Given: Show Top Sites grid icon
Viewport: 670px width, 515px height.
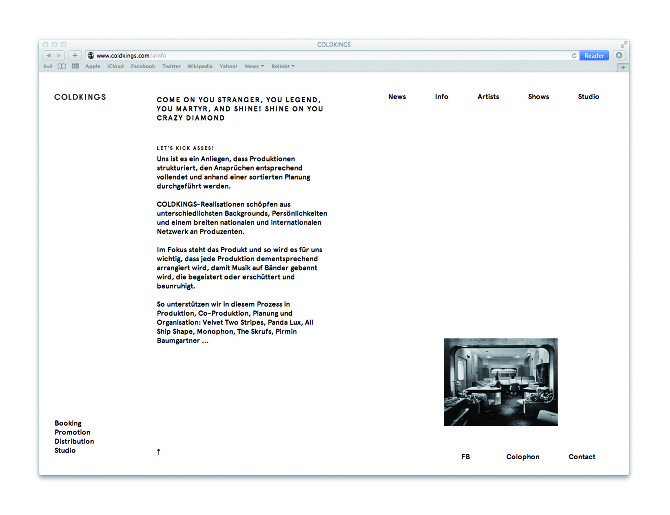Looking at the screenshot, I should pos(75,66).
